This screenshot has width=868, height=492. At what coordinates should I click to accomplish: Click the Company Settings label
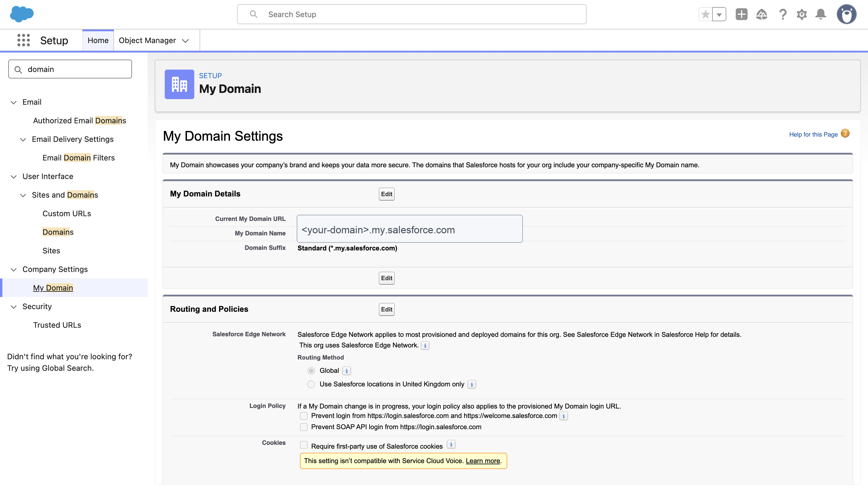55,269
